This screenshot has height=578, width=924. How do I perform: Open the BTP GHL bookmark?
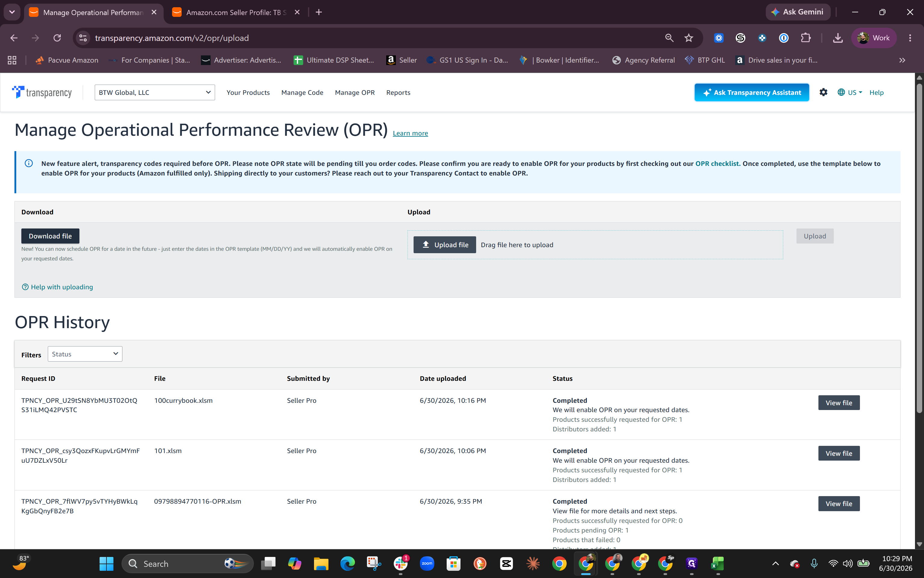pyautogui.click(x=705, y=60)
